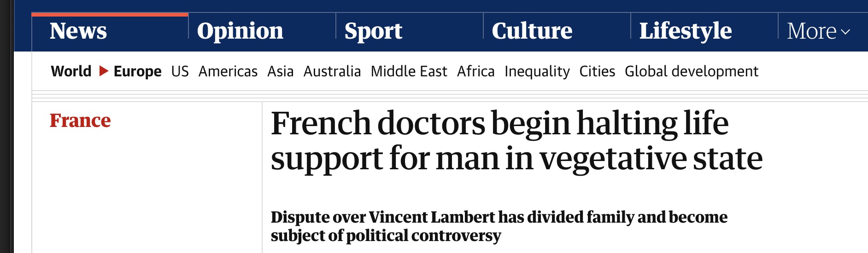Open the Cities subsection
Screen dimensions: 868x253
597,71
